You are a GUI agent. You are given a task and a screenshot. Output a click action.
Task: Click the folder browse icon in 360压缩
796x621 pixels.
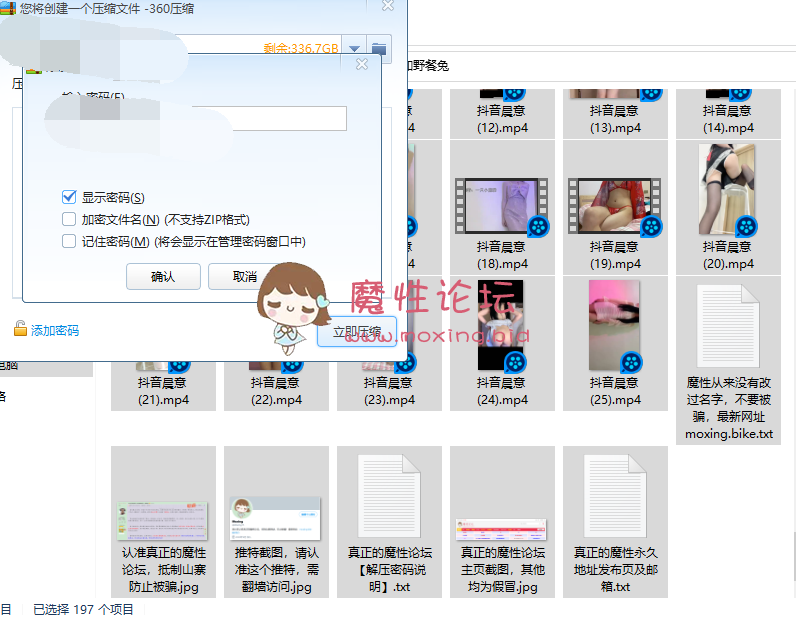tap(379, 48)
